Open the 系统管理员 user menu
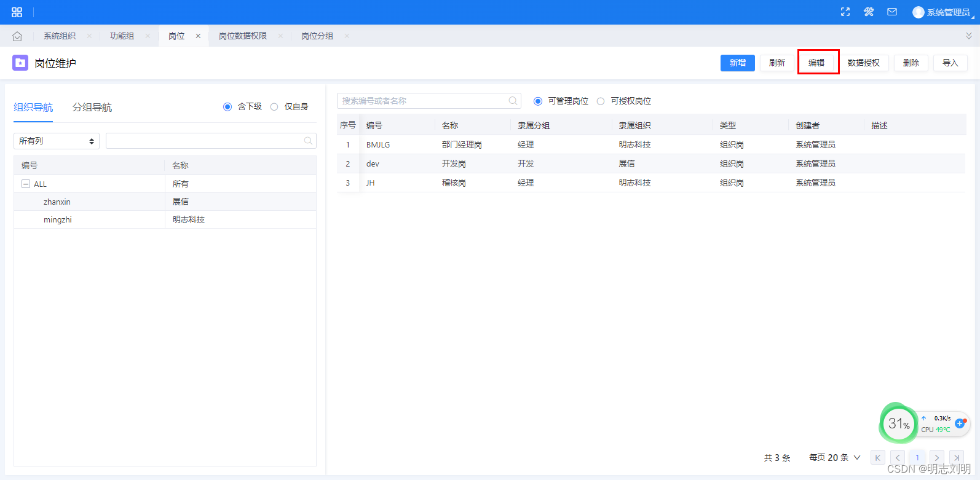 click(x=949, y=12)
